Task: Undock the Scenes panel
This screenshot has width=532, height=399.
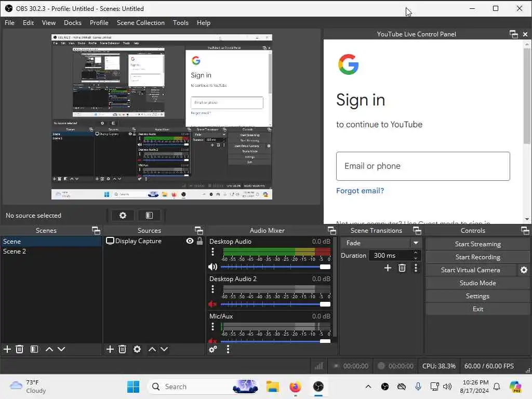Action: click(x=96, y=231)
